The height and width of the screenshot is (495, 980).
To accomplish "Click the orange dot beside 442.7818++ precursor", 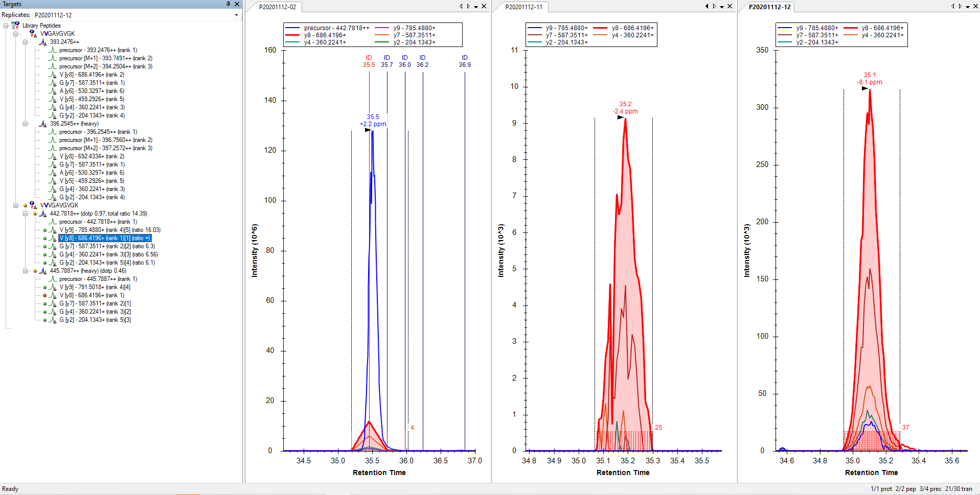I will [35, 214].
